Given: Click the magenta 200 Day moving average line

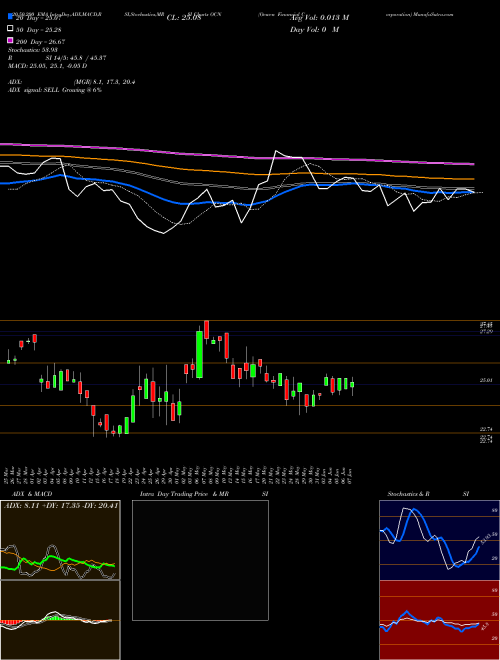Looking at the screenshot, I should point(236,156).
